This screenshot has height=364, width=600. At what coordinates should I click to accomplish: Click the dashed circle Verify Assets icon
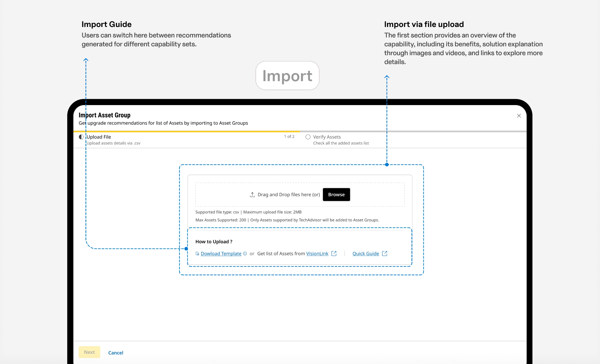[x=308, y=137]
